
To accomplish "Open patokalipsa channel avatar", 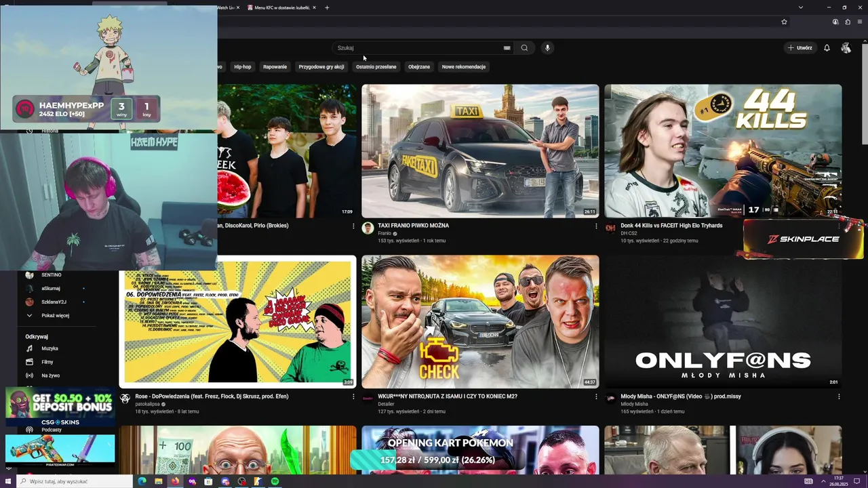I will click(x=125, y=399).
